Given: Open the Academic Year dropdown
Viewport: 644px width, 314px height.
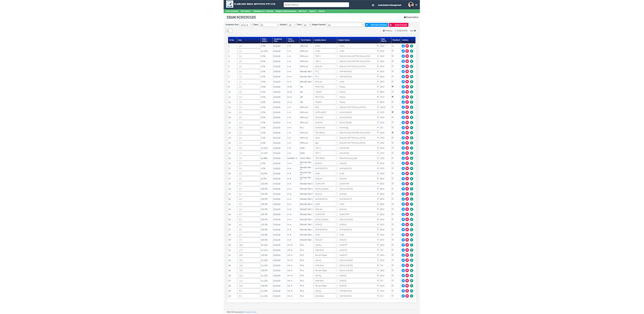Looking at the screenshot, I should click(246, 24).
